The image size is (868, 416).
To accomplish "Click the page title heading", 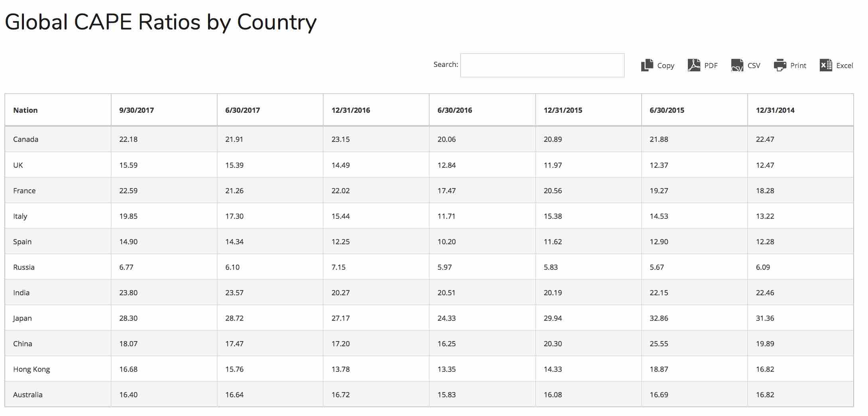I will pyautogui.click(x=161, y=22).
